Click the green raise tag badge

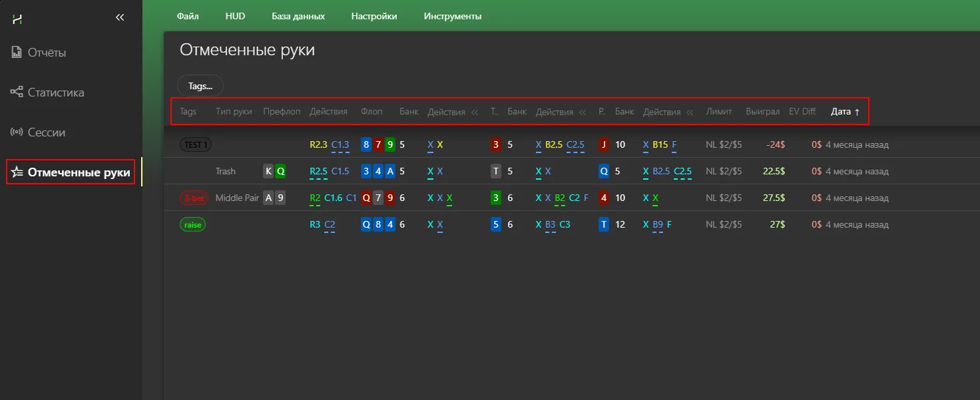tap(192, 225)
